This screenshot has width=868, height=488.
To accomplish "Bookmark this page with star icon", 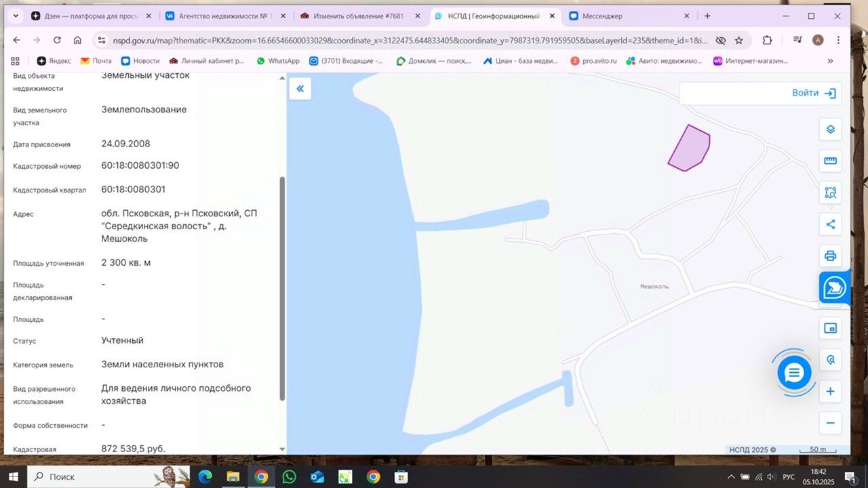I will [738, 40].
